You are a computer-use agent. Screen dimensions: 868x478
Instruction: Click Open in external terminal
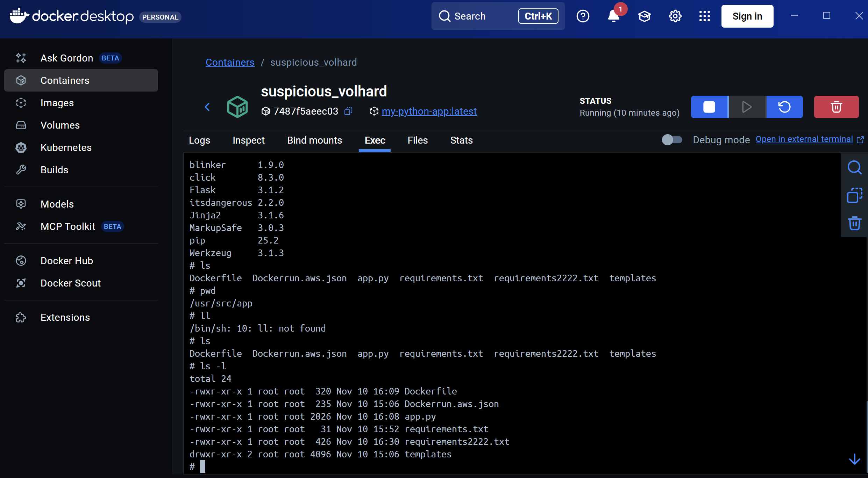[804, 139]
